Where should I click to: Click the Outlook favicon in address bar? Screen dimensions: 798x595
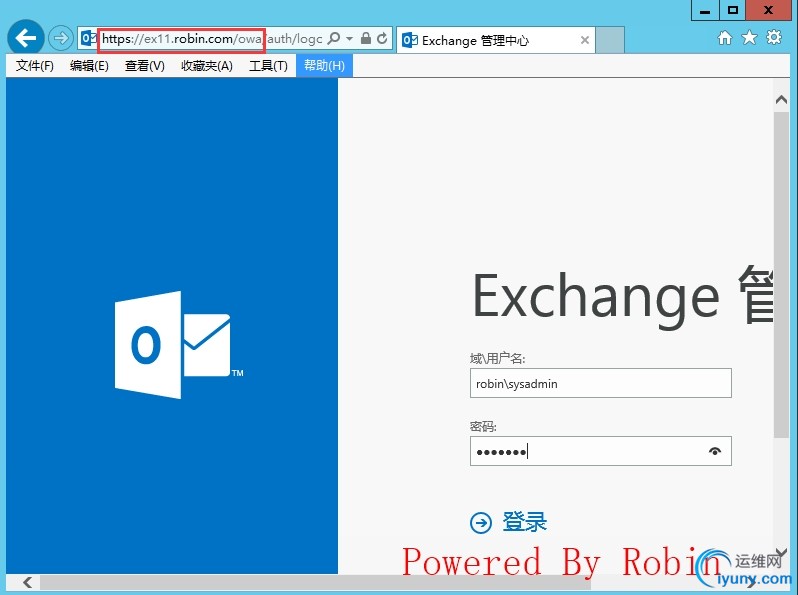coord(88,38)
